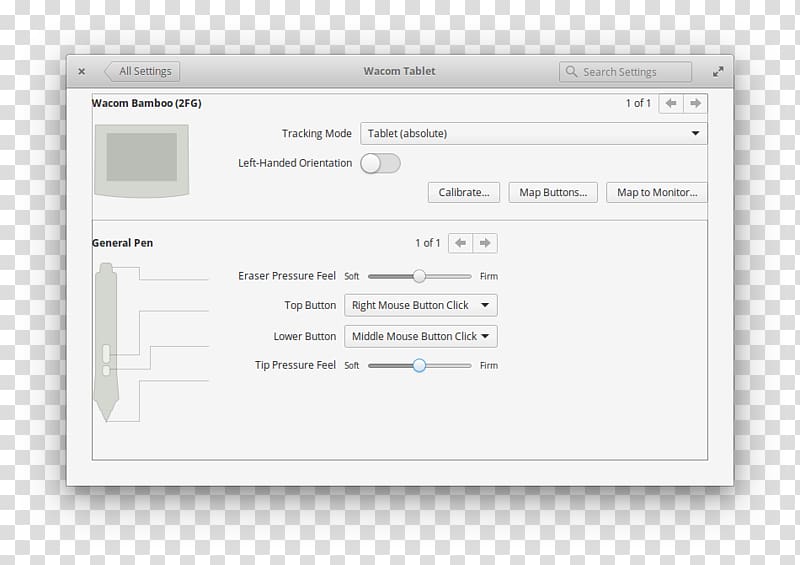Open the Lower Button dropdown
800x565 pixels.
point(421,336)
